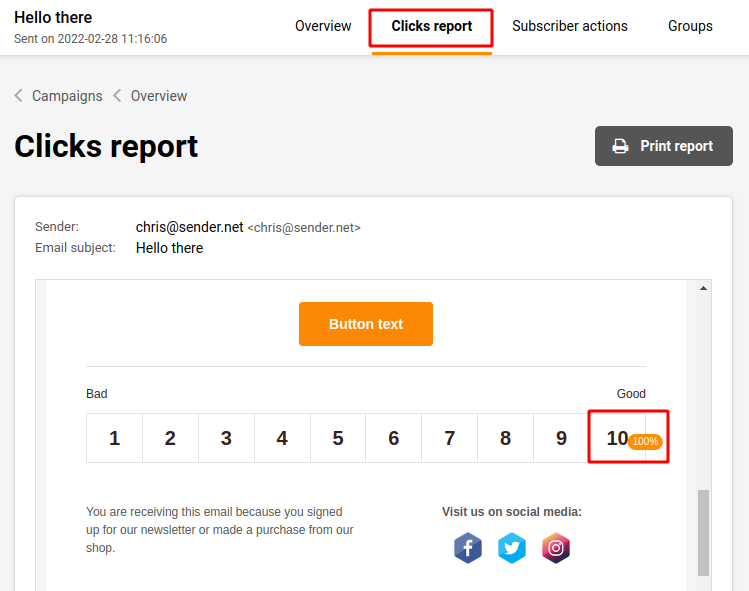Open the Subscriber actions tab
This screenshot has height=591, width=749.
pyautogui.click(x=570, y=26)
